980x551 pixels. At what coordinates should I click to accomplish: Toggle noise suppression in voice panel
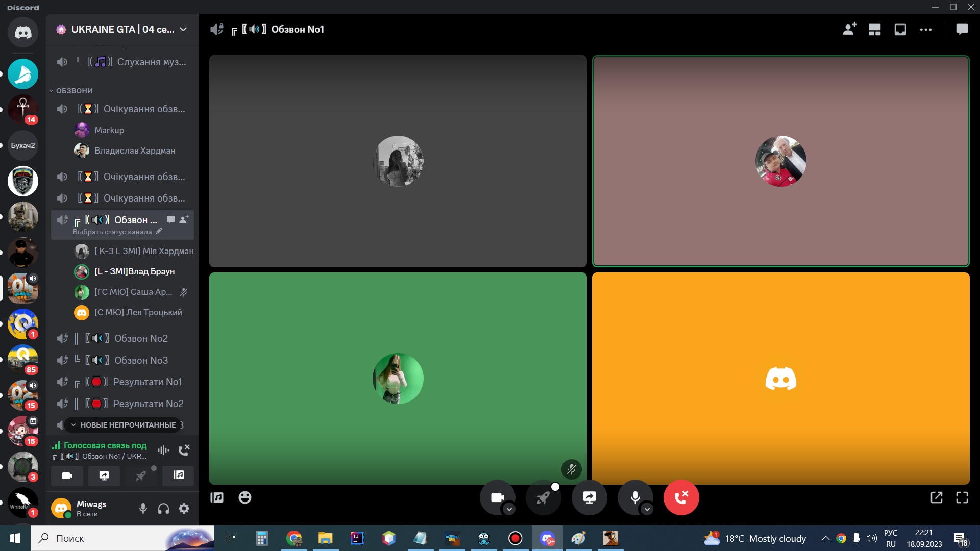tap(163, 450)
